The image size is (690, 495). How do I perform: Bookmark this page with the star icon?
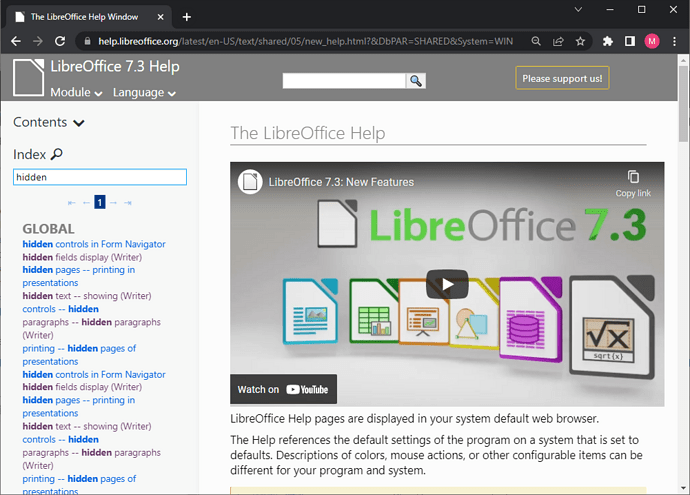pos(580,41)
